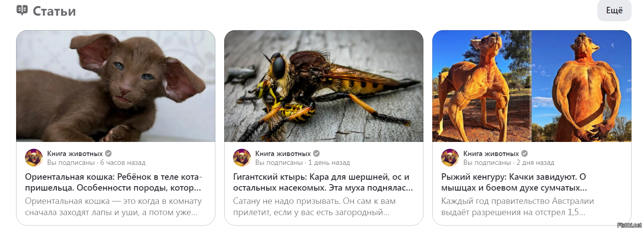This screenshot has width=644, height=230.
Task: Open the oriental cat kitten thumbnail
Action: coord(116,86)
